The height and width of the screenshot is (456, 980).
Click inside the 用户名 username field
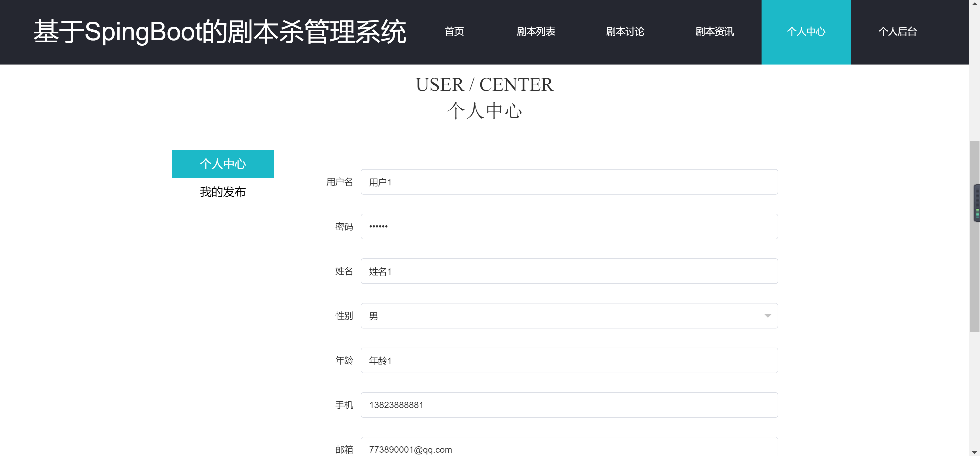coord(569,182)
